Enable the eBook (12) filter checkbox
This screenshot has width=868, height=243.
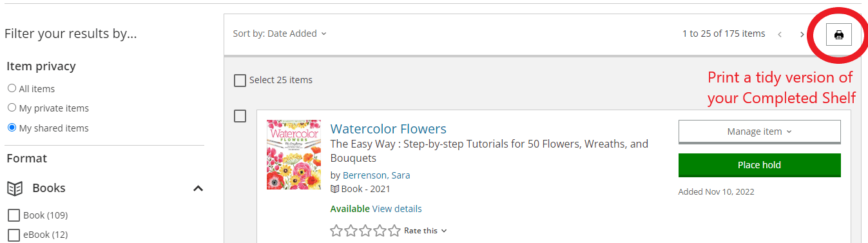pyautogui.click(x=14, y=235)
